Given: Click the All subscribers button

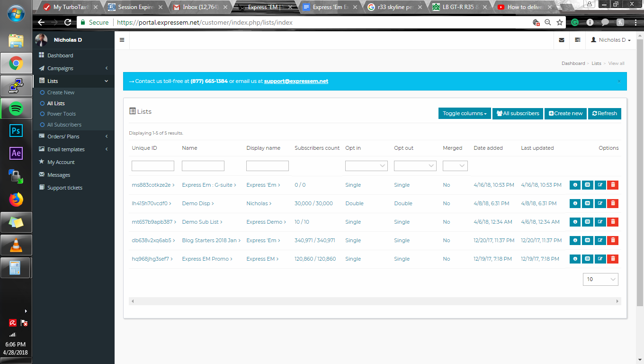Looking at the screenshot, I should pyautogui.click(x=518, y=114).
